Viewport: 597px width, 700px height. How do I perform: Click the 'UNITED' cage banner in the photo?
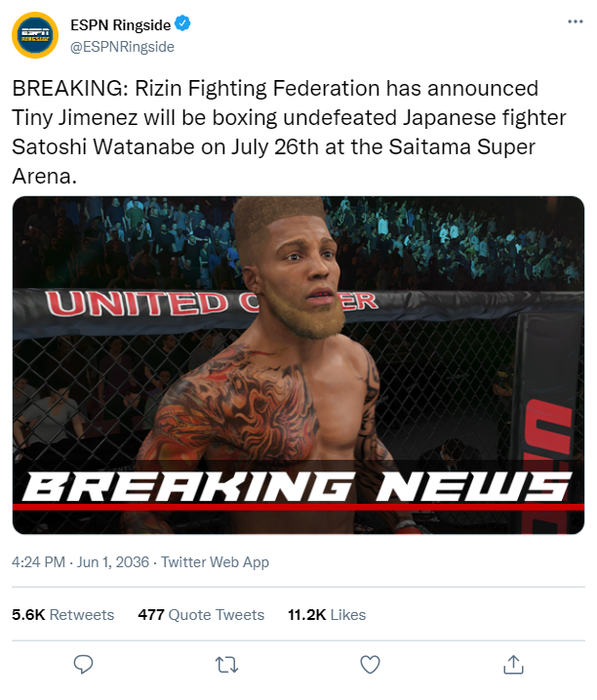(x=137, y=304)
